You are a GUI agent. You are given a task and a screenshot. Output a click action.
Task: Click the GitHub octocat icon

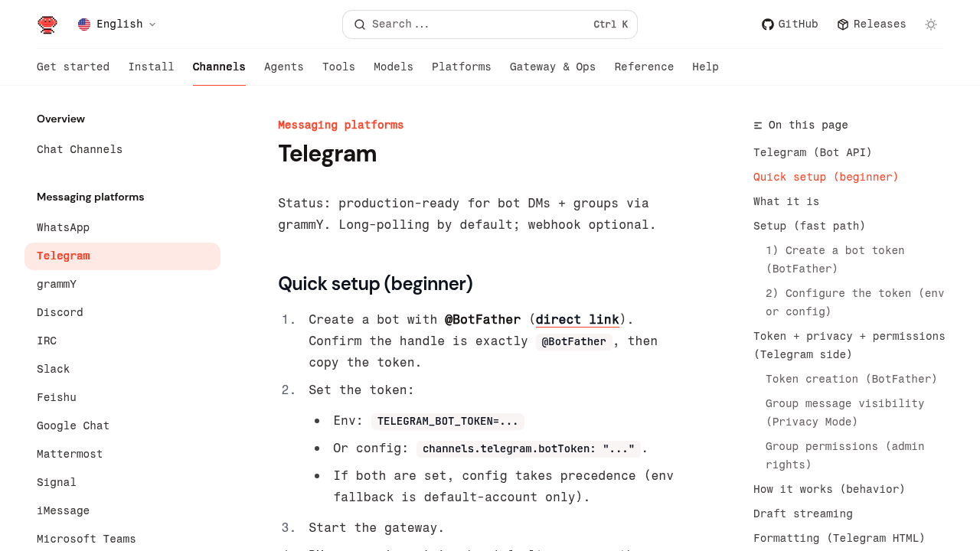point(768,24)
